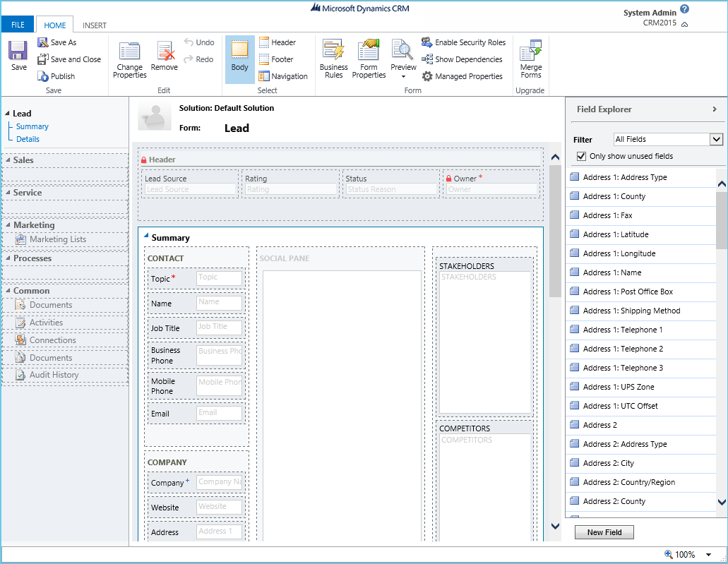
Task: Open the Preview dropdown
Action: click(x=403, y=76)
